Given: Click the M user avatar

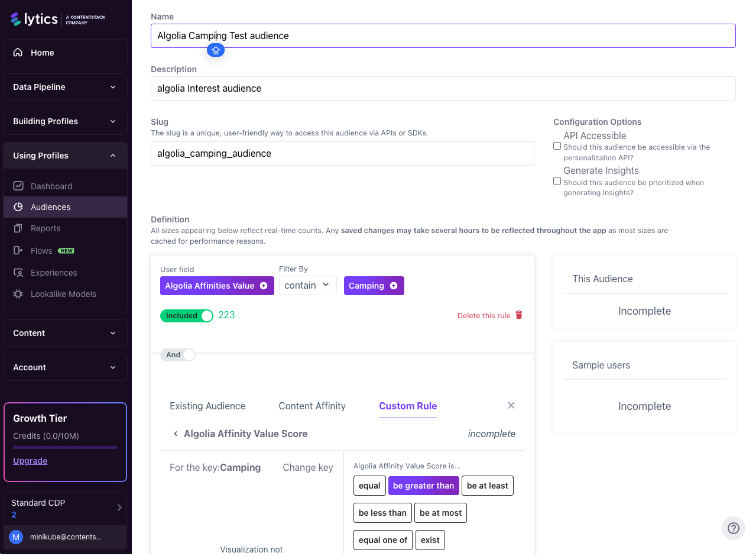Looking at the screenshot, I should 16,537.
